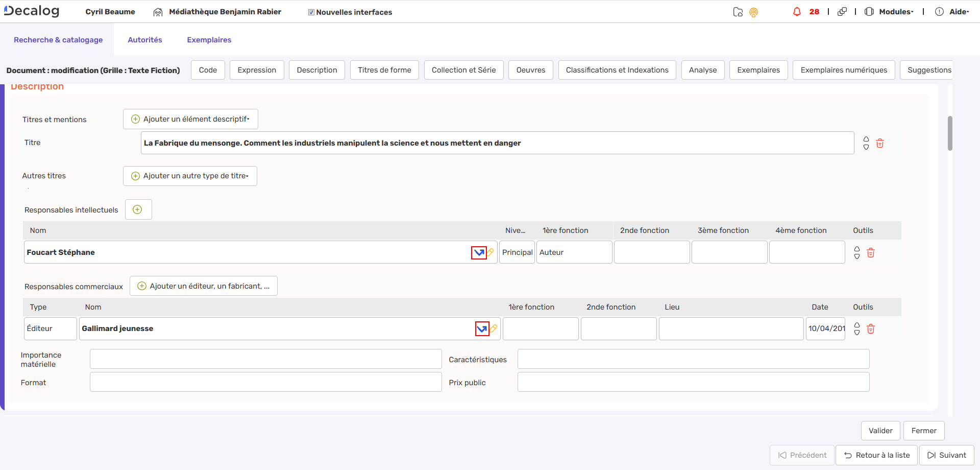Edit Foucart Stéphane with the yellow pencil icon
This screenshot has height=470, width=980.
[x=489, y=252]
